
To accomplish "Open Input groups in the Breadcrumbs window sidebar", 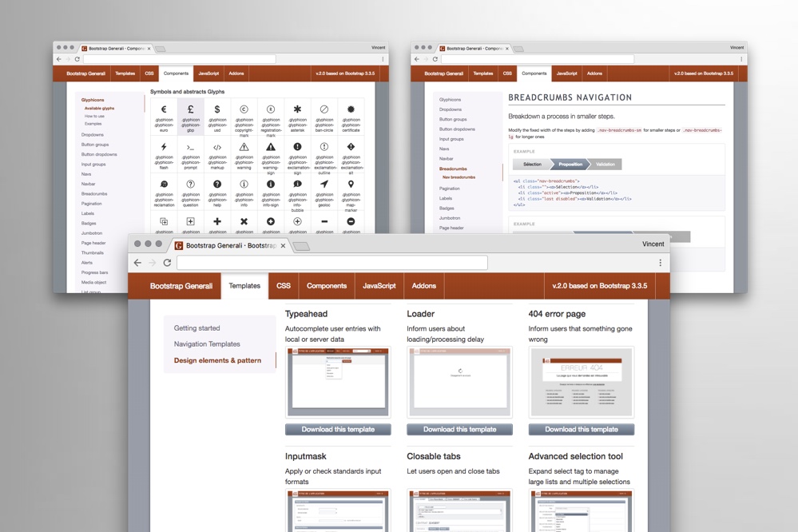I will point(451,139).
